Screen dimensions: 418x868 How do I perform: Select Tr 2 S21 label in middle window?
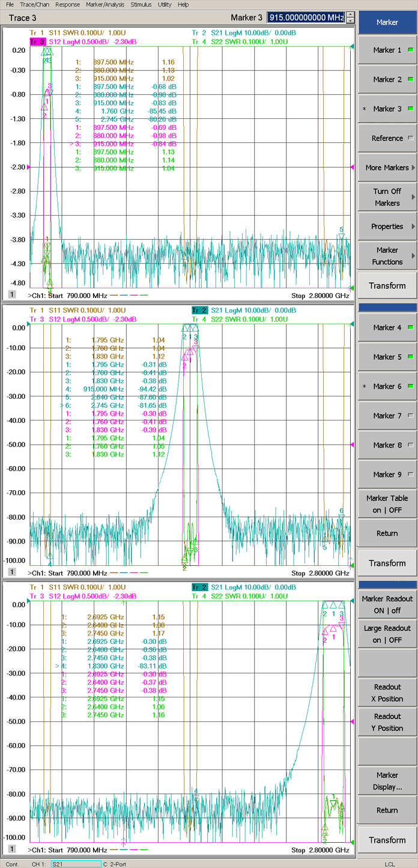(199, 310)
